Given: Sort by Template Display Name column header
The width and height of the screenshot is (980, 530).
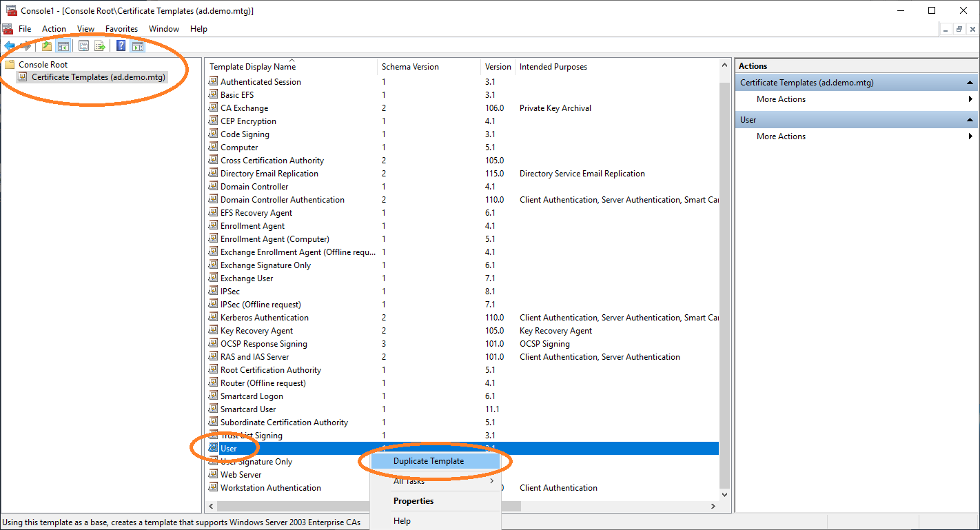Looking at the screenshot, I should click(252, 67).
